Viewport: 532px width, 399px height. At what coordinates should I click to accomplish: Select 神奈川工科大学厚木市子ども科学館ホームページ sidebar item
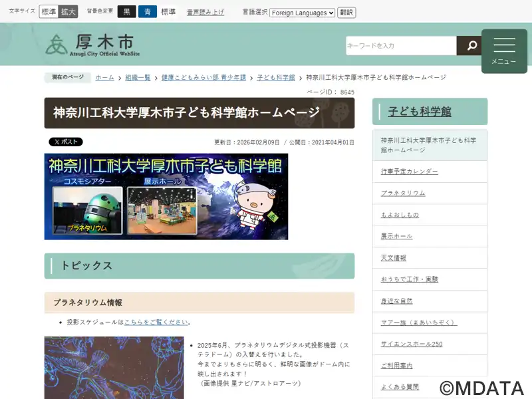[430, 145]
